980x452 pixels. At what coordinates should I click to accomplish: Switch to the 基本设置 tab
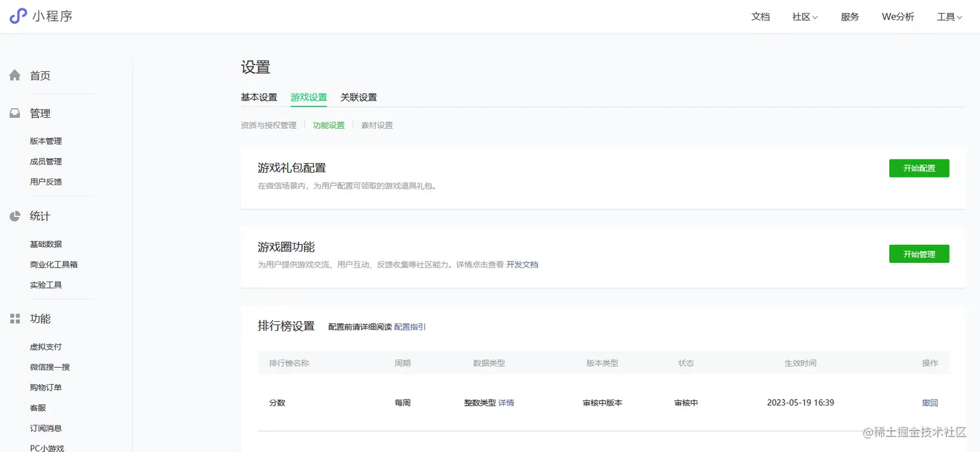259,97
